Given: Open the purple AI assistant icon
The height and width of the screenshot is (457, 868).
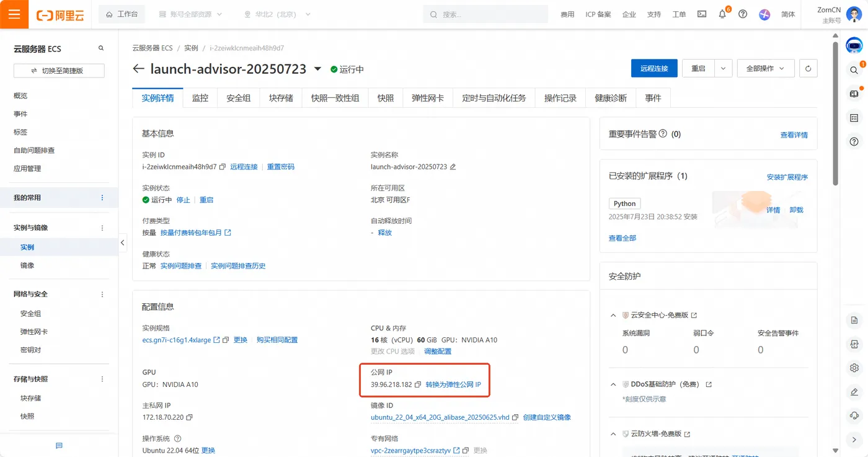Looking at the screenshot, I should [x=764, y=14].
